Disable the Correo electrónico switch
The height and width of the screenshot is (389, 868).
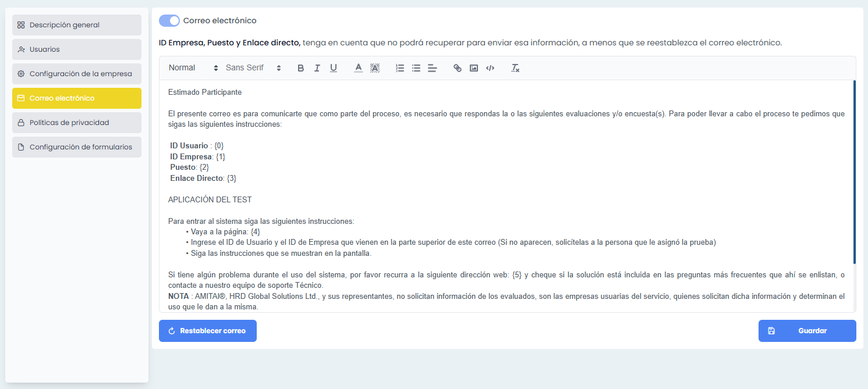coord(169,20)
